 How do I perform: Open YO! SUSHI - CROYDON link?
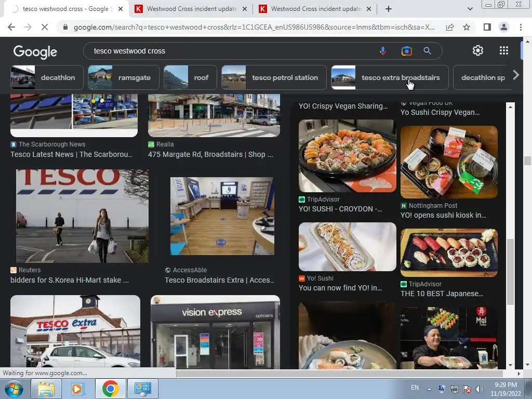pyautogui.click(x=340, y=209)
